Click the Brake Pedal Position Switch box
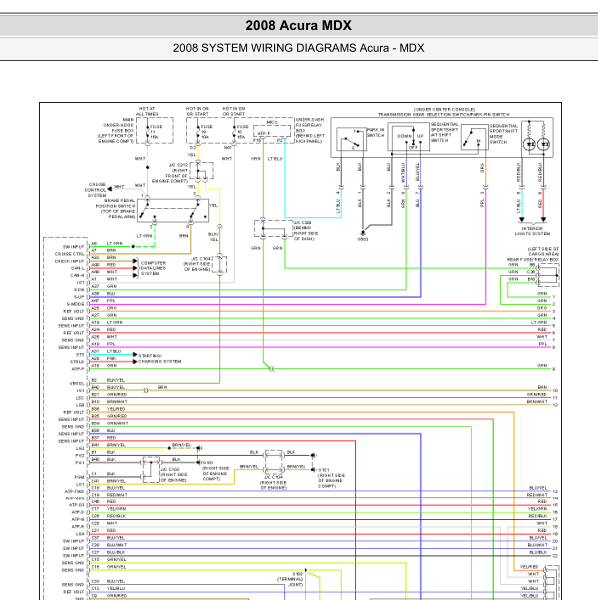The height and width of the screenshot is (600, 598). (173, 210)
